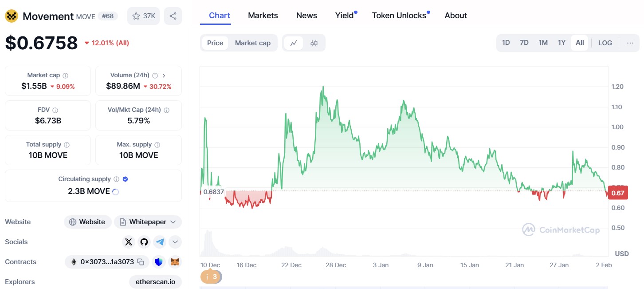Expand the Whitepaper dropdown chevron
Screen dimensions: 644x289
(173, 222)
